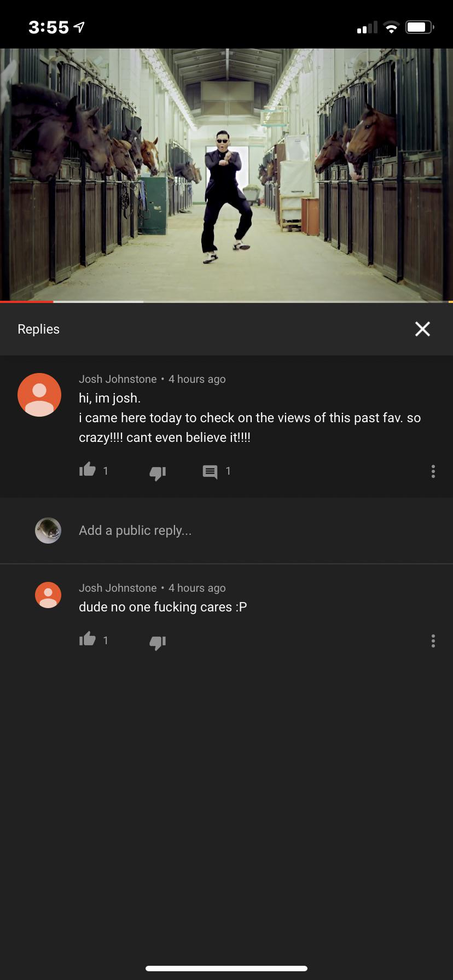The width and height of the screenshot is (453, 980).
Task: Open Josh Johnstone's name on top comment
Action: click(x=118, y=379)
